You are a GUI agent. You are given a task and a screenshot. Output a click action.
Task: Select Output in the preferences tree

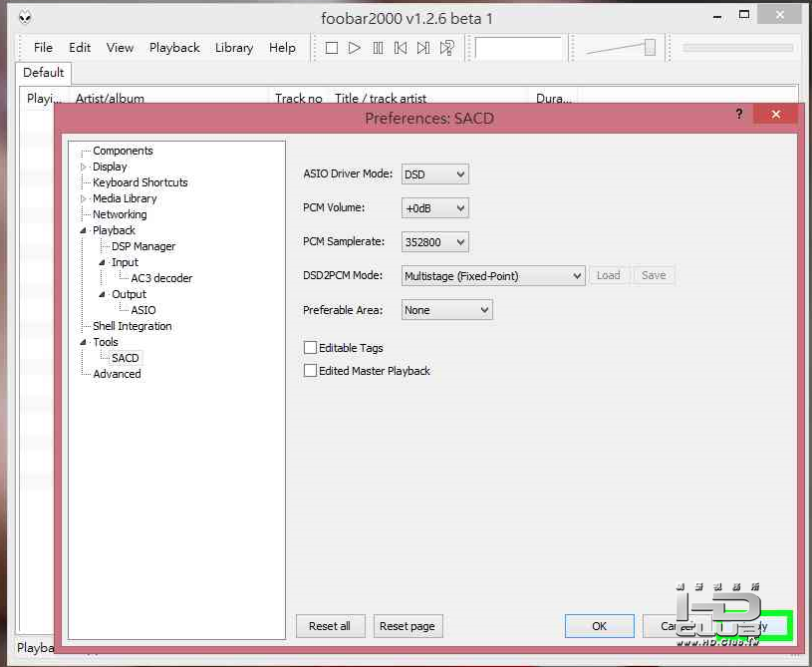point(129,294)
